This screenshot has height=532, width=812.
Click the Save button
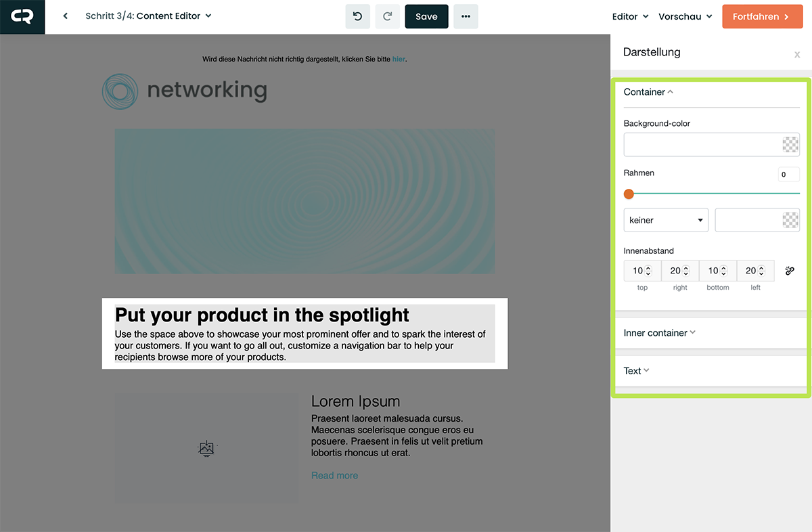(426, 16)
